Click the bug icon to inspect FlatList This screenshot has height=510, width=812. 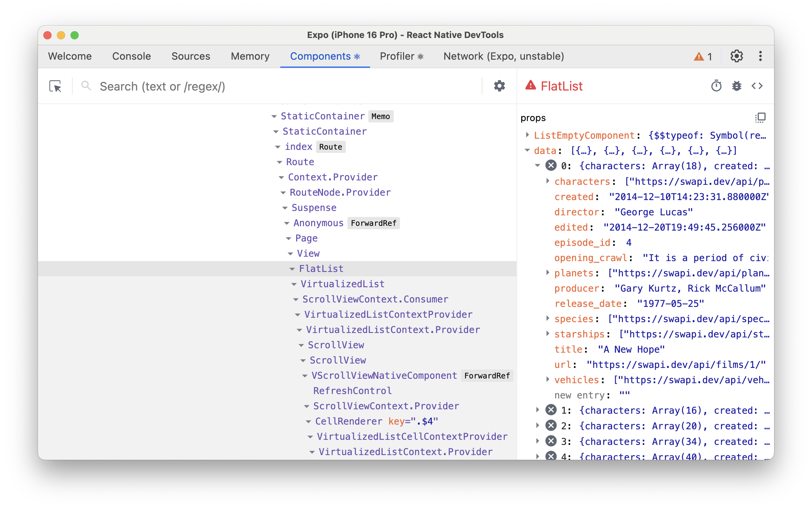coord(737,86)
